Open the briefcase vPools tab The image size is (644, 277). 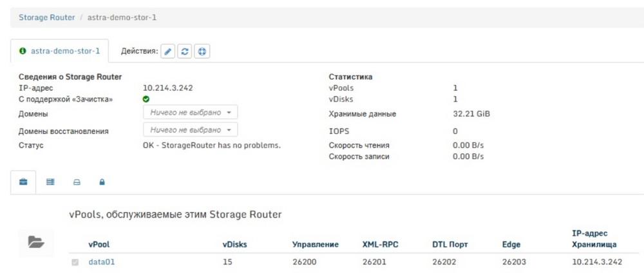pyautogui.click(x=23, y=182)
